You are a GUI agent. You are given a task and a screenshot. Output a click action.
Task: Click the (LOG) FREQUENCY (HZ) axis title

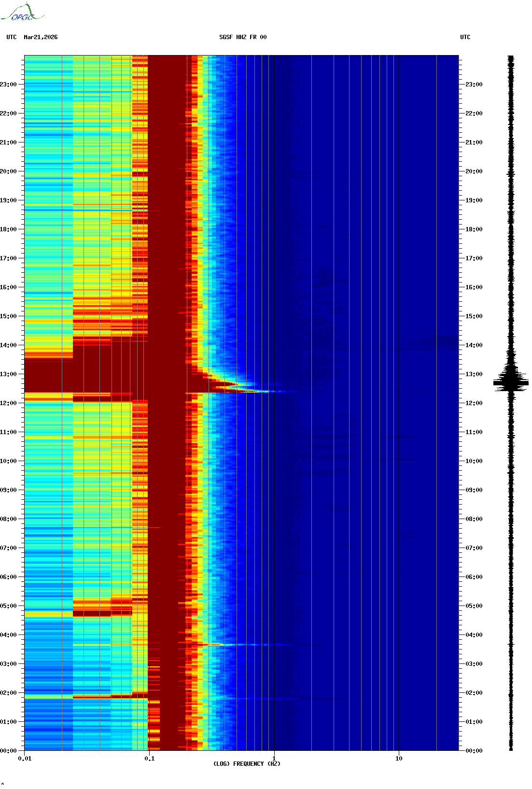pos(247,764)
